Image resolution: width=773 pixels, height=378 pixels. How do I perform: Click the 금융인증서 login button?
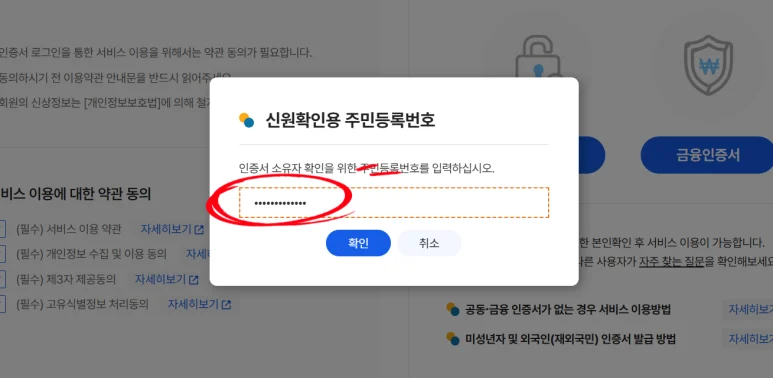point(708,155)
